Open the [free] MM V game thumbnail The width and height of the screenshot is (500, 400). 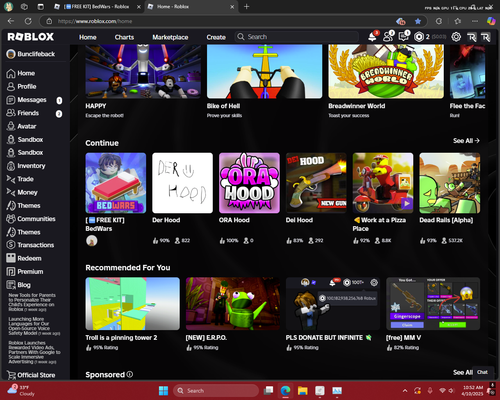tap(433, 304)
